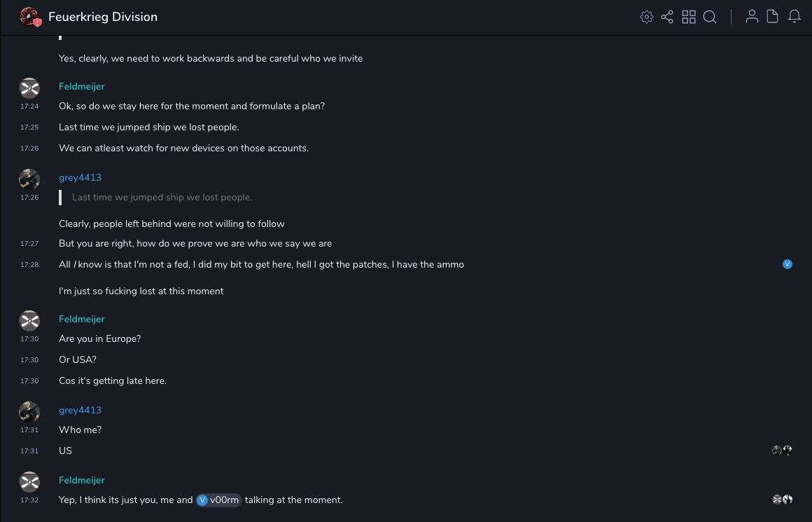Open notifications bell icon
Viewport: 812px width, 522px height.
tap(794, 17)
